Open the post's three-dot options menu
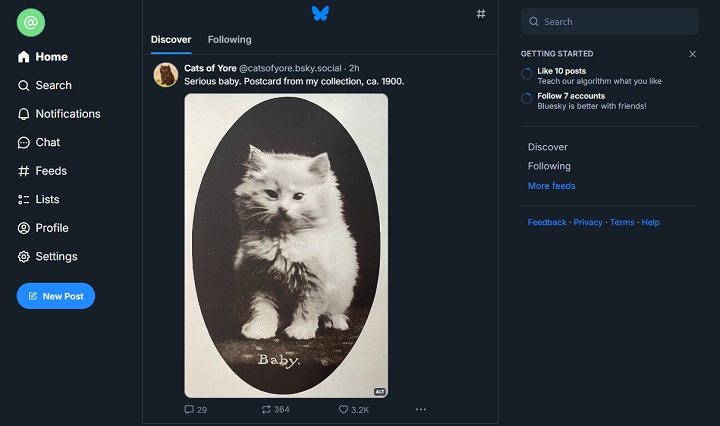 point(421,410)
